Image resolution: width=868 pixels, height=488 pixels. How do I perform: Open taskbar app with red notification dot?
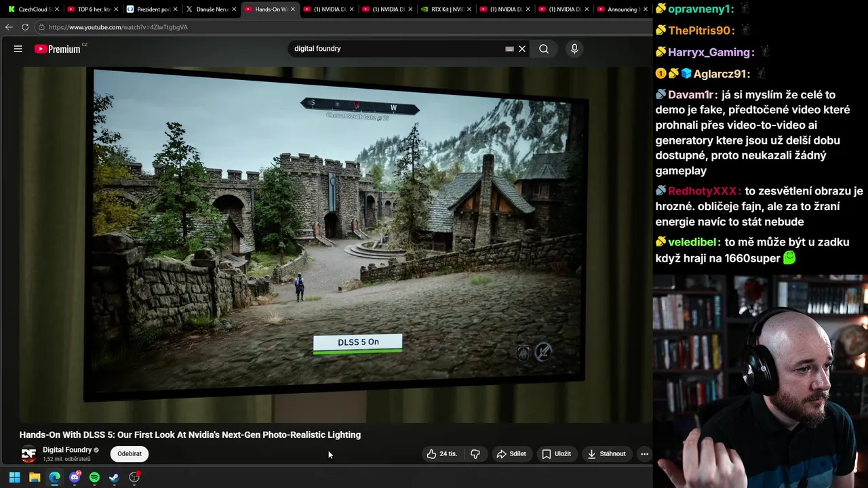point(134,477)
